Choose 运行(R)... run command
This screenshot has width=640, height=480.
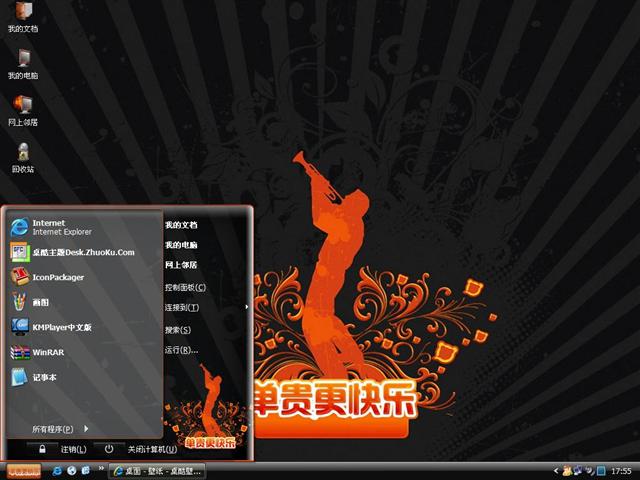click(182, 350)
